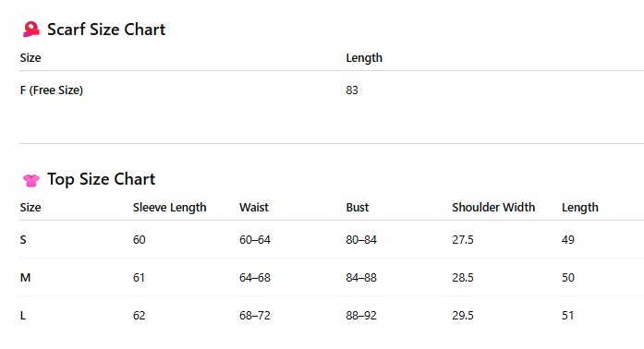Click the scarf table Size column header
Image resolution: width=644 pixels, height=349 pixels.
click(30, 58)
